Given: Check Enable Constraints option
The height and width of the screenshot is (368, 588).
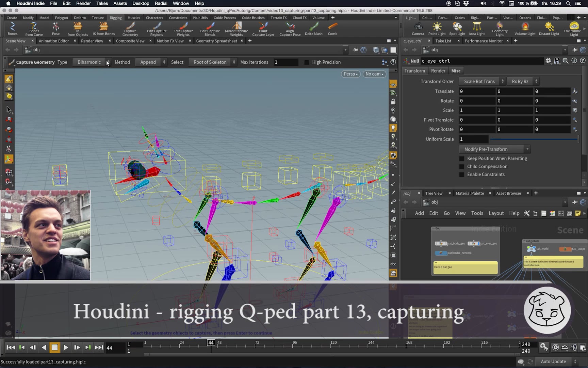Looking at the screenshot, I should click(462, 174).
